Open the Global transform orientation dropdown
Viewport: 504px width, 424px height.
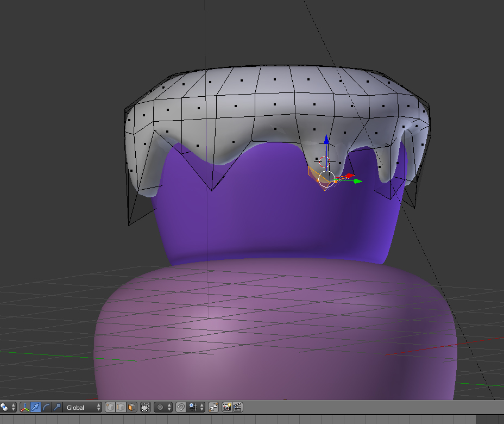(83, 407)
